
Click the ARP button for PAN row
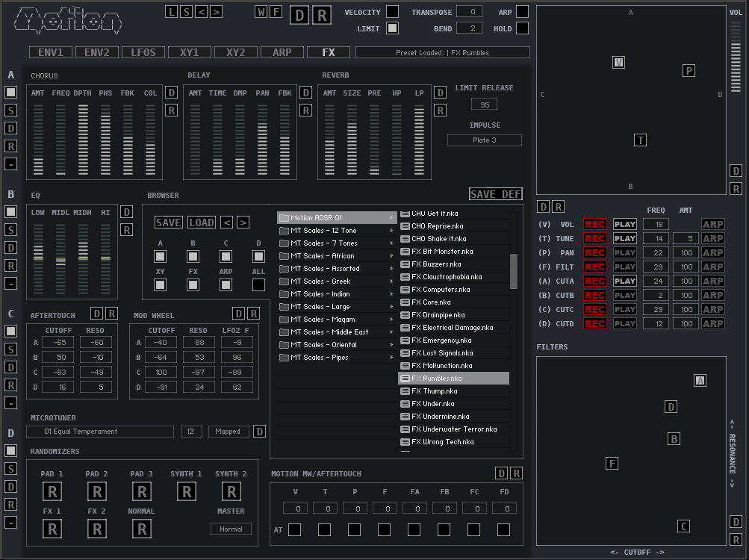(x=712, y=253)
